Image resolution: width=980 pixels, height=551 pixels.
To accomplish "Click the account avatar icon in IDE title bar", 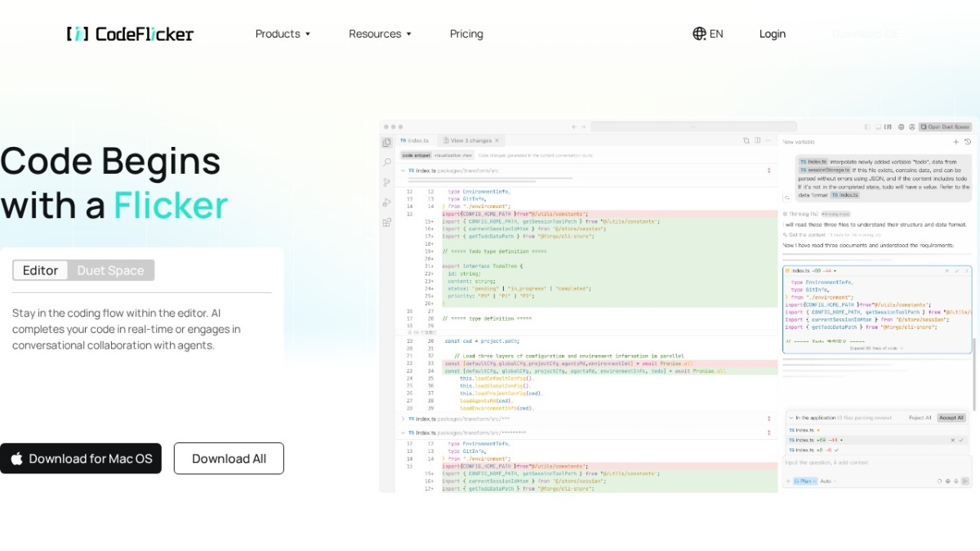I will [911, 127].
